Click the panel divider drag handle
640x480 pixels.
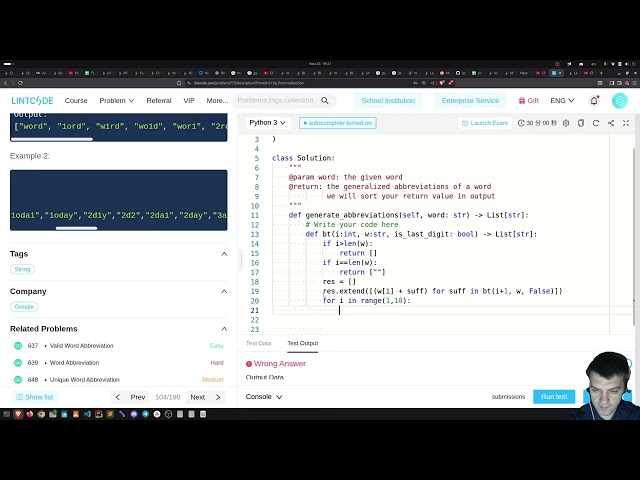tap(241, 260)
